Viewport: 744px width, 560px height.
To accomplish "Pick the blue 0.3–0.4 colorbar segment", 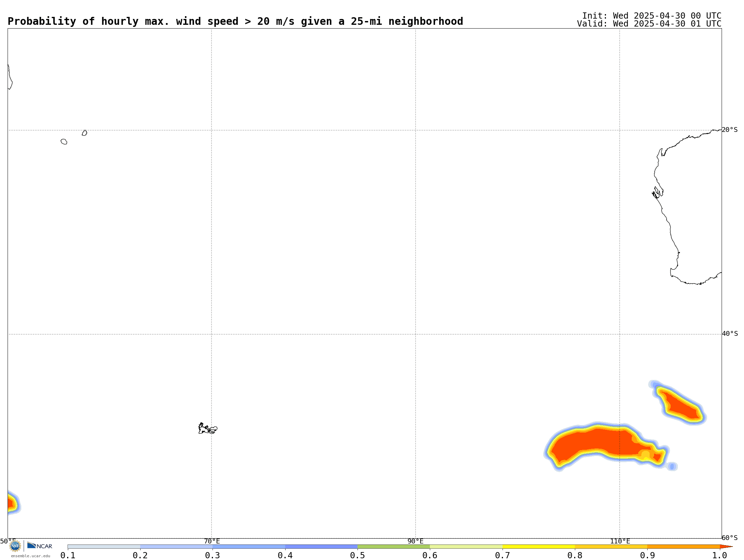I will point(249,547).
